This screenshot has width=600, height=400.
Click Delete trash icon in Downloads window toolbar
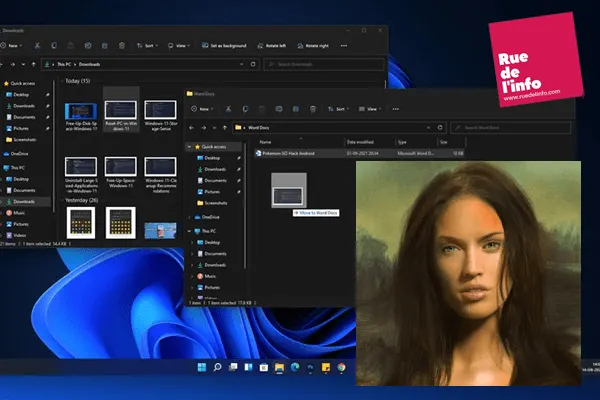coord(122,46)
